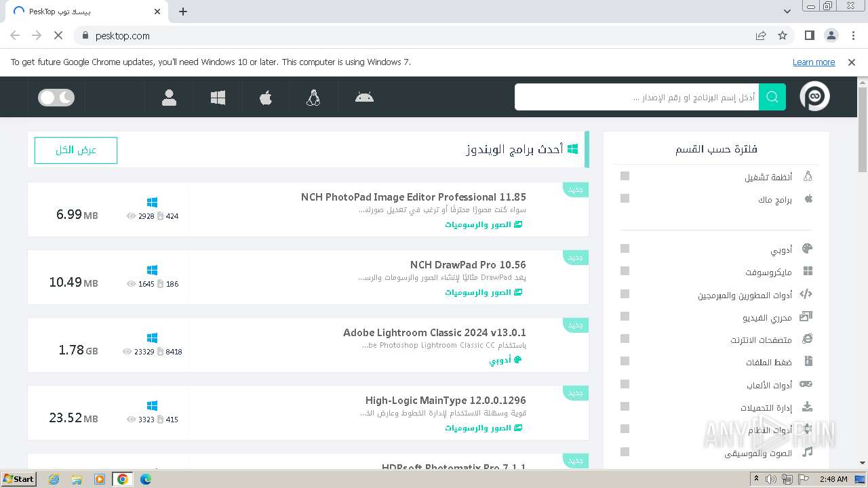The width and height of the screenshot is (868, 488).
Task: Click the Windows icon in Lightroom row
Action: (152, 338)
